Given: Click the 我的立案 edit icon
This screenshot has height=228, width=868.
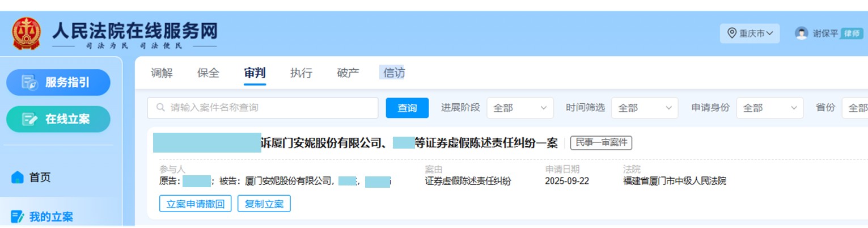Looking at the screenshot, I should [x=18, y=217].
